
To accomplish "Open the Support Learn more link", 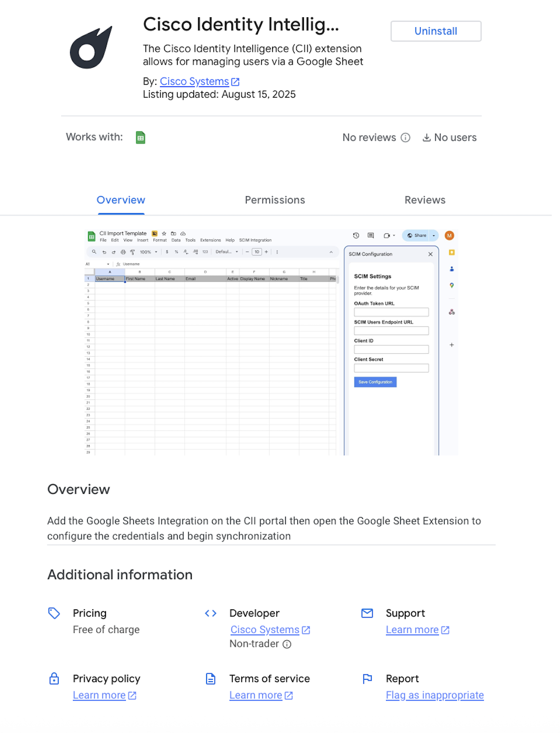I will 412,630.
